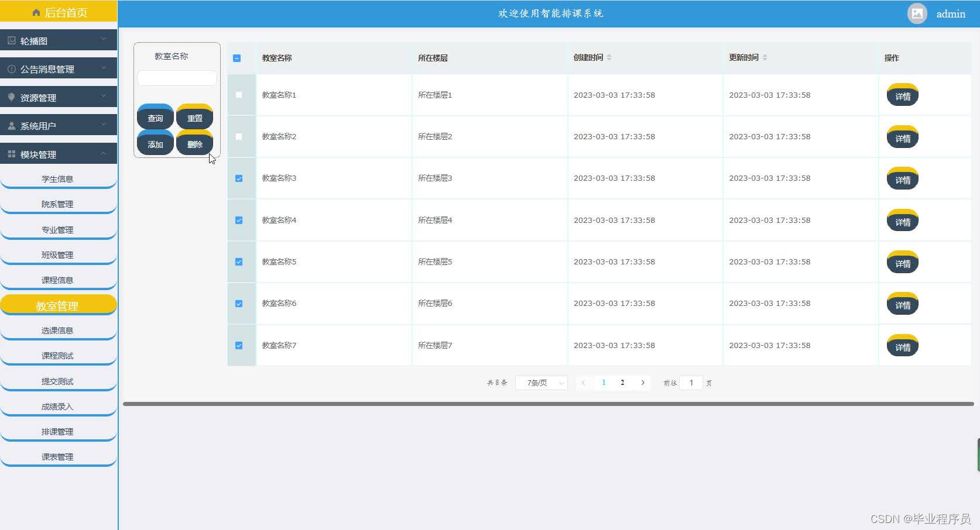Open the 提交测试 menu item

click(58, 381)
